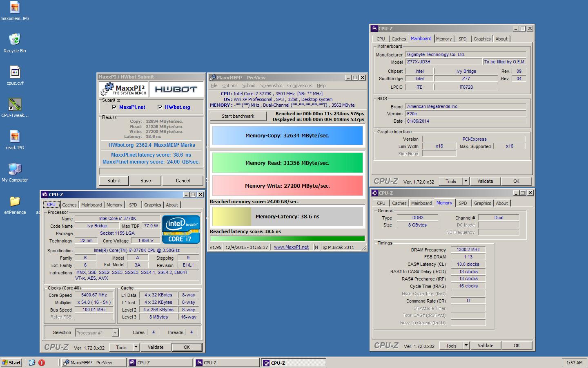Open Tools dropdown arrow in CPU-Z Memory window
588x368 pixels.
466,346
